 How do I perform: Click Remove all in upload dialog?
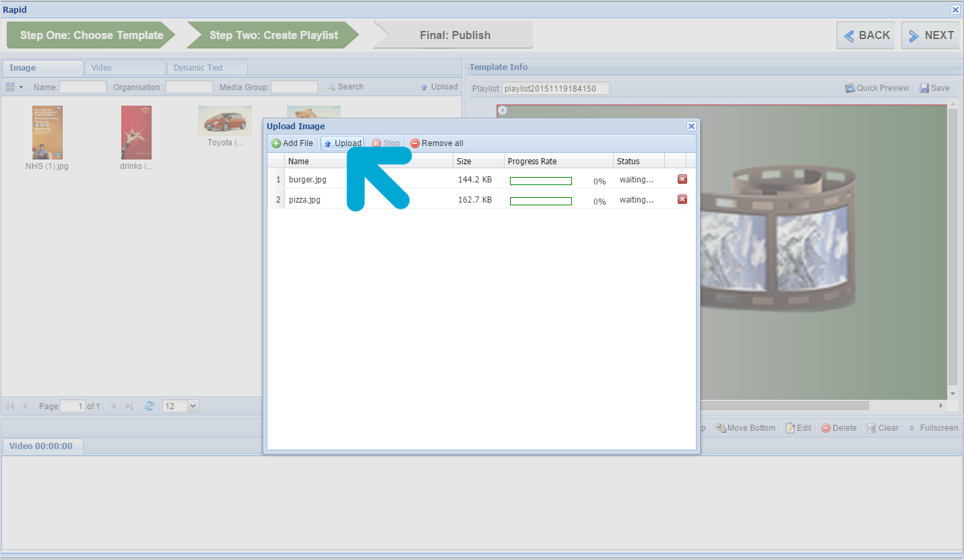tap(437, 143)
